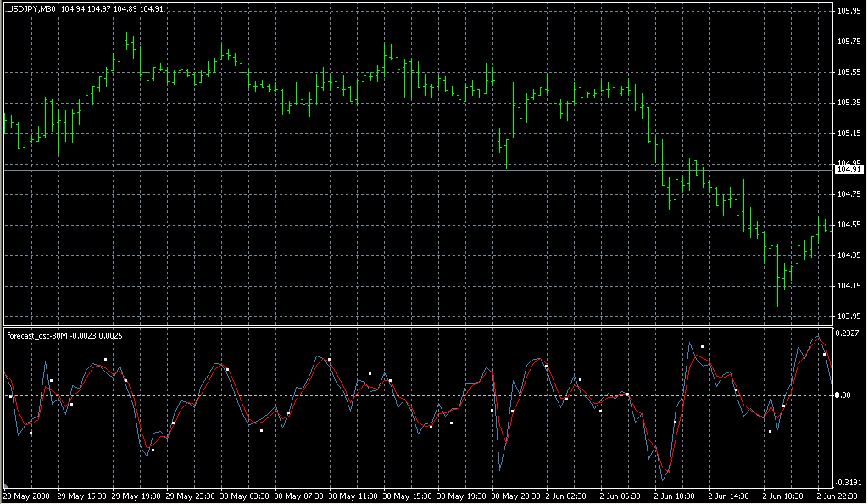Click the 104.55 price scale label
Screen dimensions: 868x504
pos(848,225)
